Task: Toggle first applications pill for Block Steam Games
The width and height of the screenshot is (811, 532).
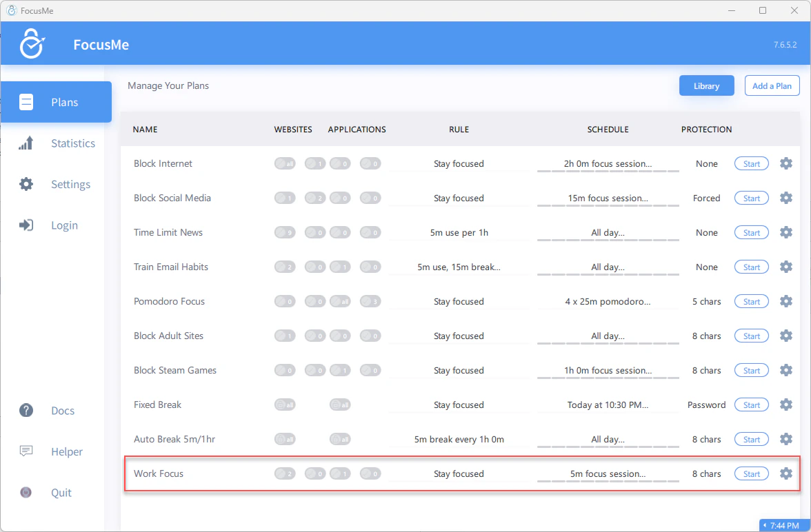Action: click(340, 370)
